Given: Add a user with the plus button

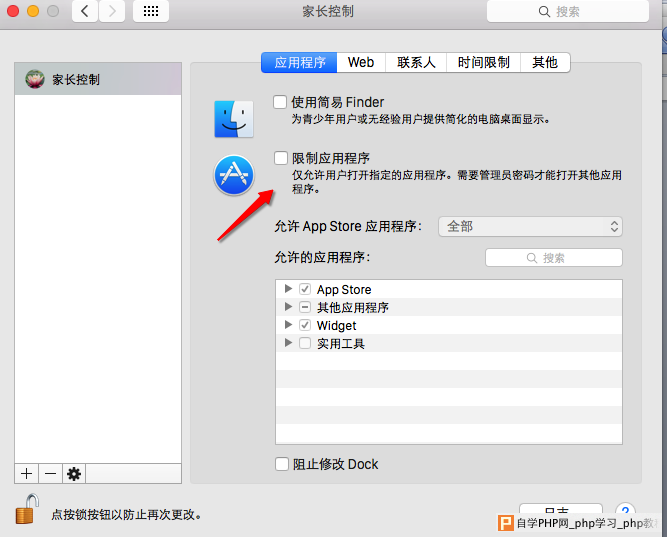Looking at the screenshot, I should click(x=26, y=474).
